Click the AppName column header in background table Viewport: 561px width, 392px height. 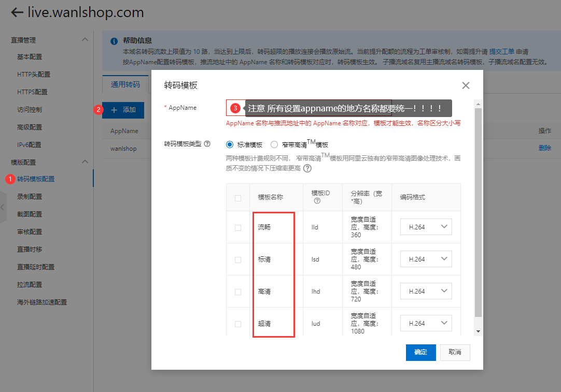(124, 131)
